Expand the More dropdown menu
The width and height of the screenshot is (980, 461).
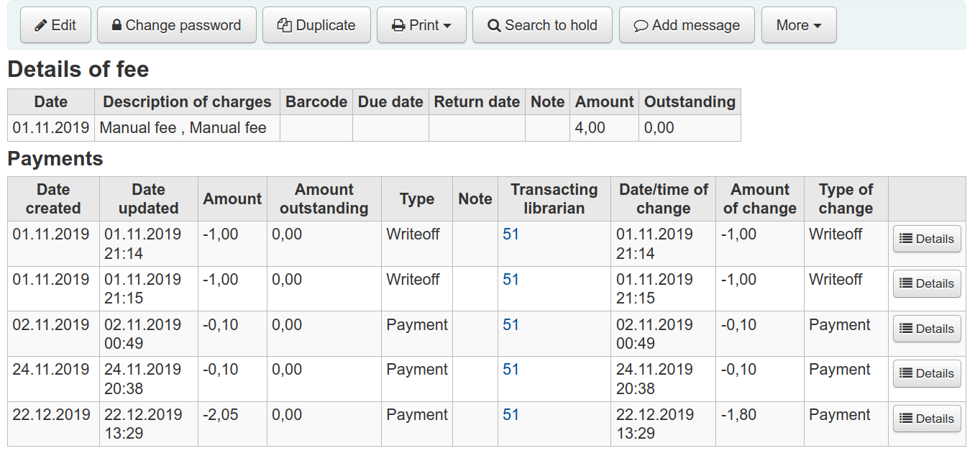coord(798,25)
